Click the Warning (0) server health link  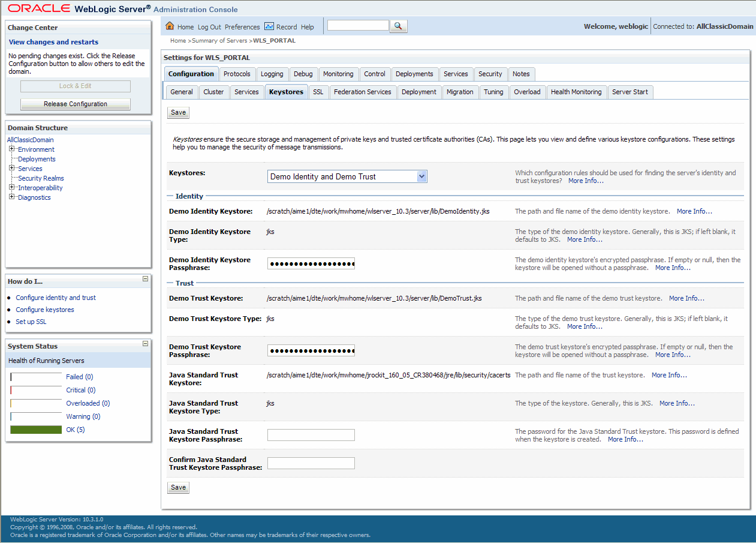[x=83, y=416]
